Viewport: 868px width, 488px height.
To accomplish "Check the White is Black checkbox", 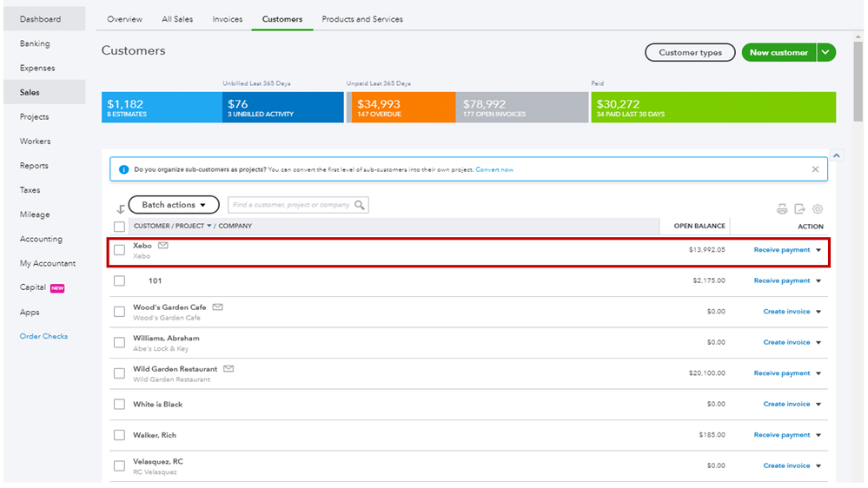I will pos(119,404).
